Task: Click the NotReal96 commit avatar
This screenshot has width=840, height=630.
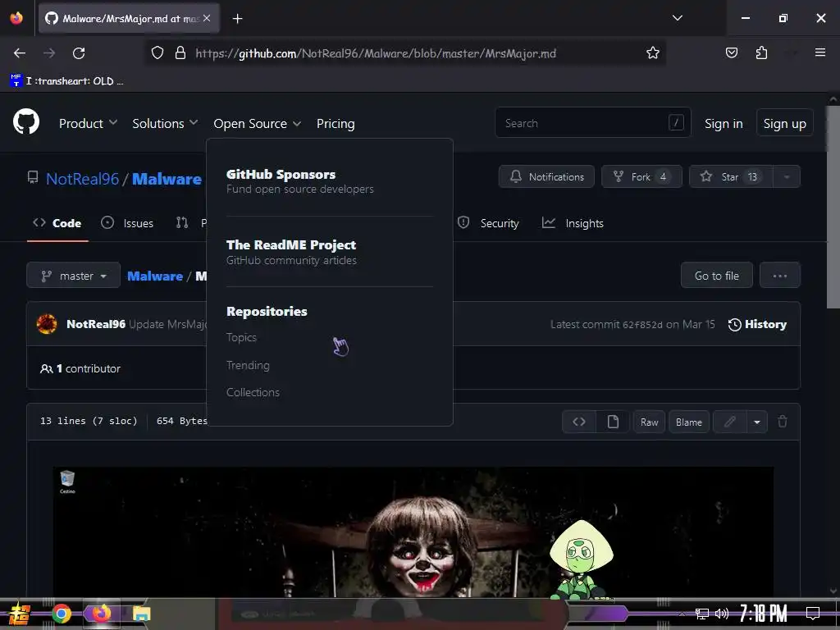Action: [47, 324]
